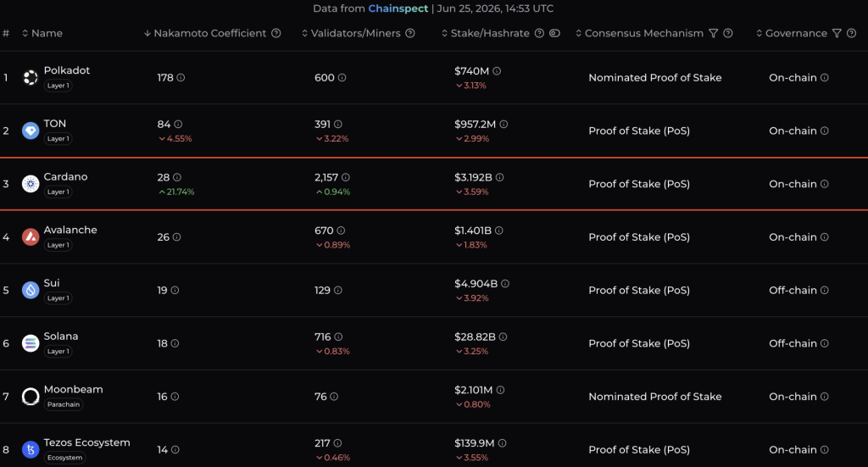Click Cardano's 21.74% increase value
This screenshot has height=467, width=868.
[176, 192]
